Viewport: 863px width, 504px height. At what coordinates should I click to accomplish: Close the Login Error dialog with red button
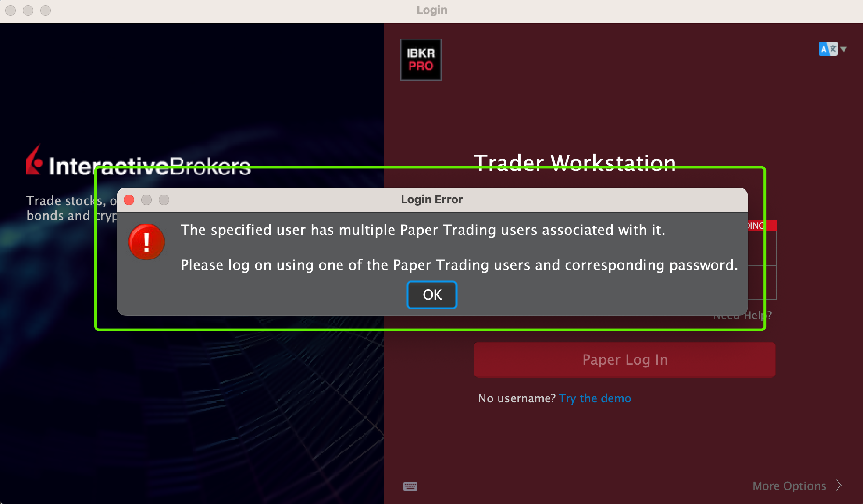[x=129, y=200]
